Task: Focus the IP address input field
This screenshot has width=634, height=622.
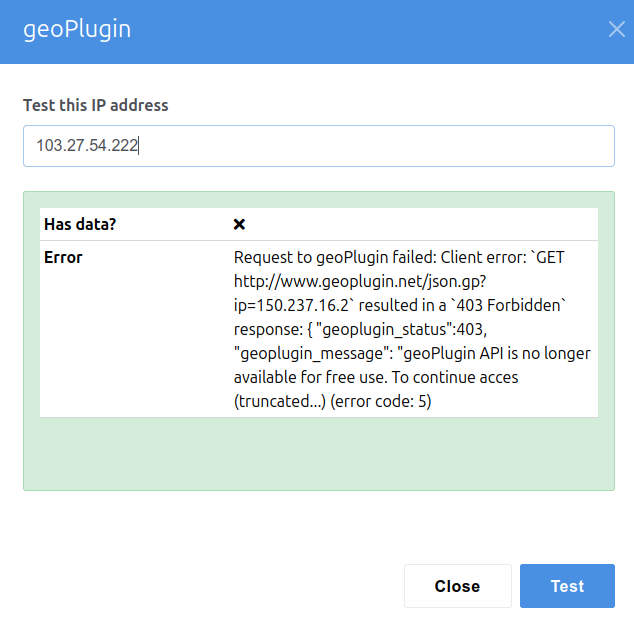Action: [x=318, y=146]
